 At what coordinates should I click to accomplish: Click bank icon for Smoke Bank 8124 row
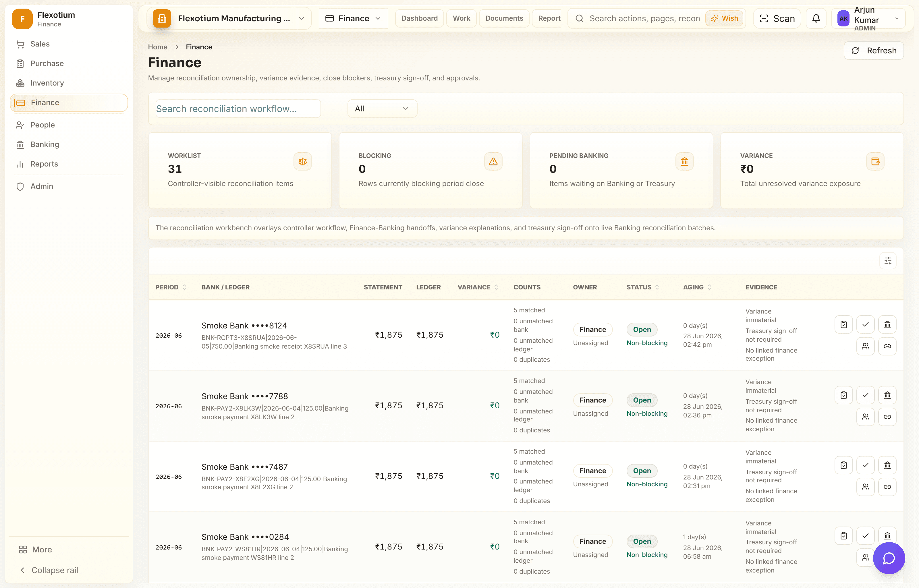(887, 324)
